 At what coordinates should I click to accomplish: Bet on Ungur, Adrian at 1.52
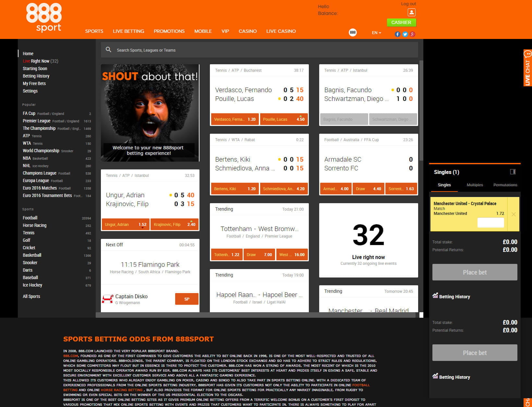point(126,224)
